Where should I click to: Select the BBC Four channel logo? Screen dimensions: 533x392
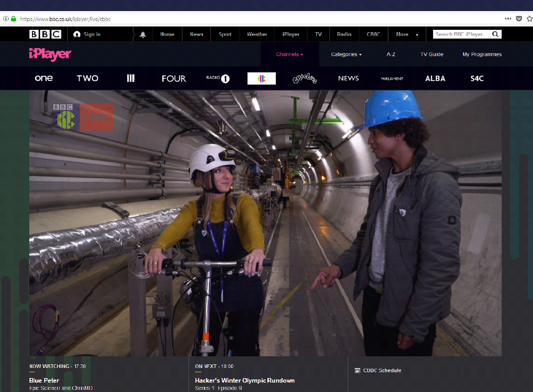tap(174, 79)
